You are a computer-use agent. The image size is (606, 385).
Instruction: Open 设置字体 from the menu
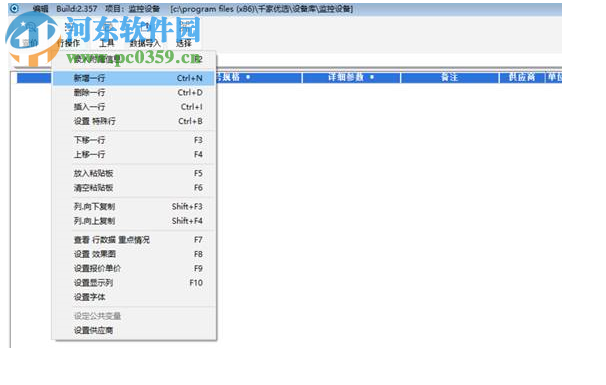134,297
